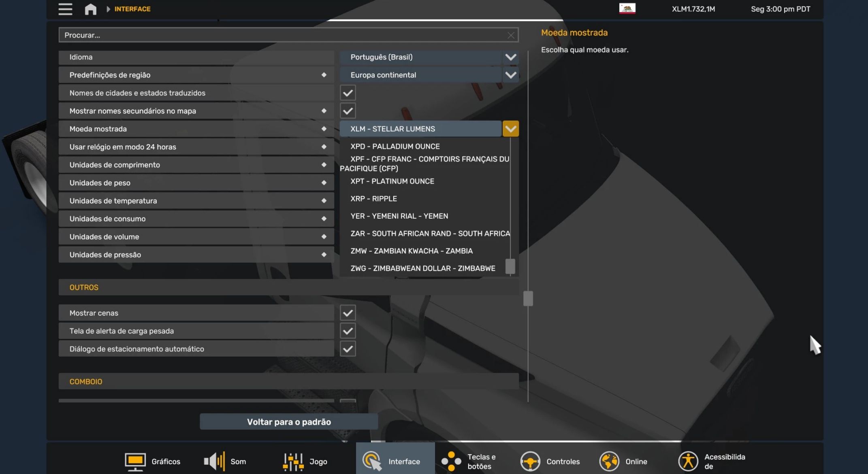The width and height of the screenshot is (868, 474).
Task: Click the currency list scrollbar handle
Action: click(510, 266)
